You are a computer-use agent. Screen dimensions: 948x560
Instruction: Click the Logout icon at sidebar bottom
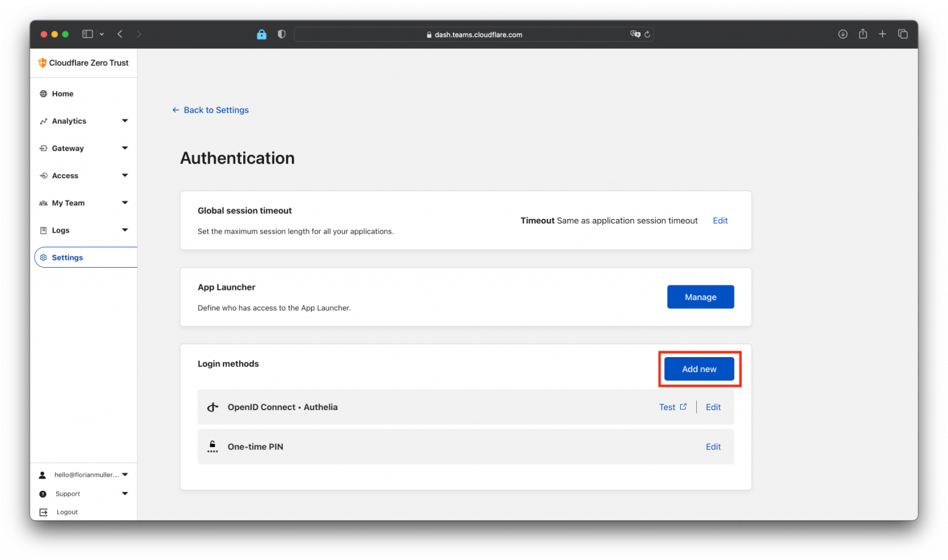[x=43, y=512]
